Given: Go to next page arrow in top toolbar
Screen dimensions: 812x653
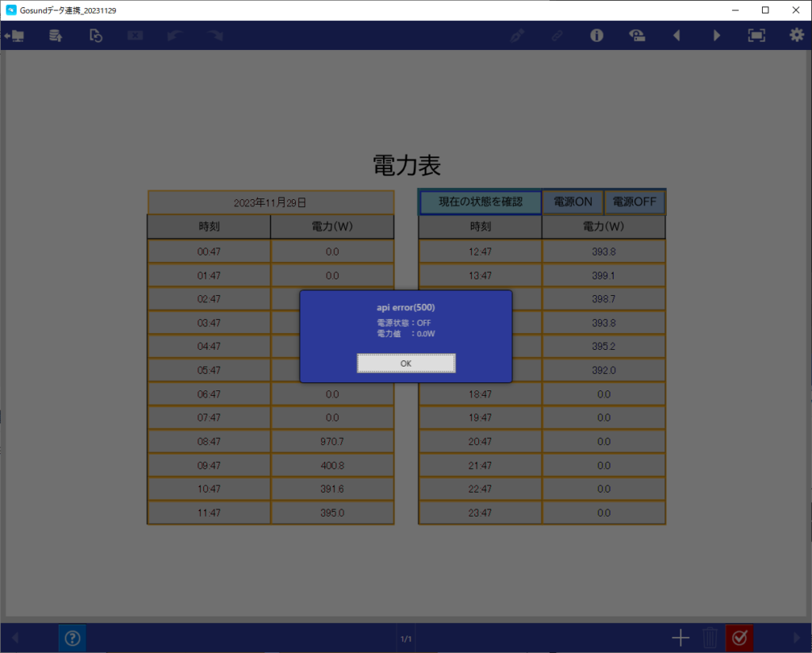Looking at the screenshot, I should click(x=716, y=36).
